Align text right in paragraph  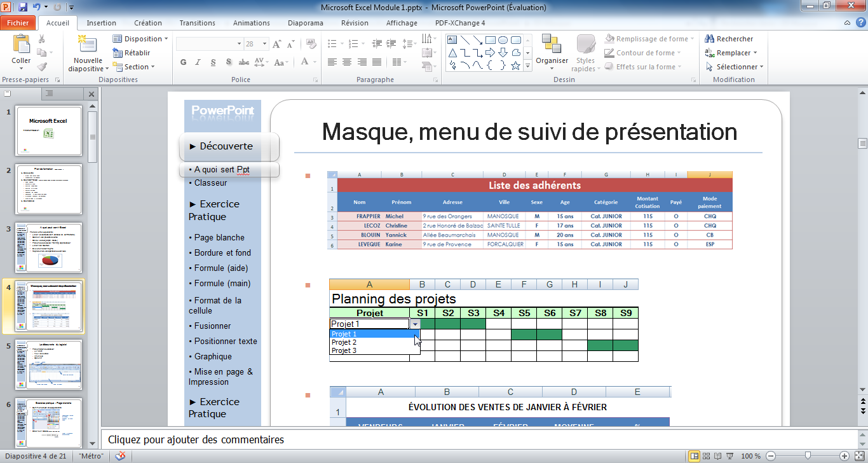362,62
